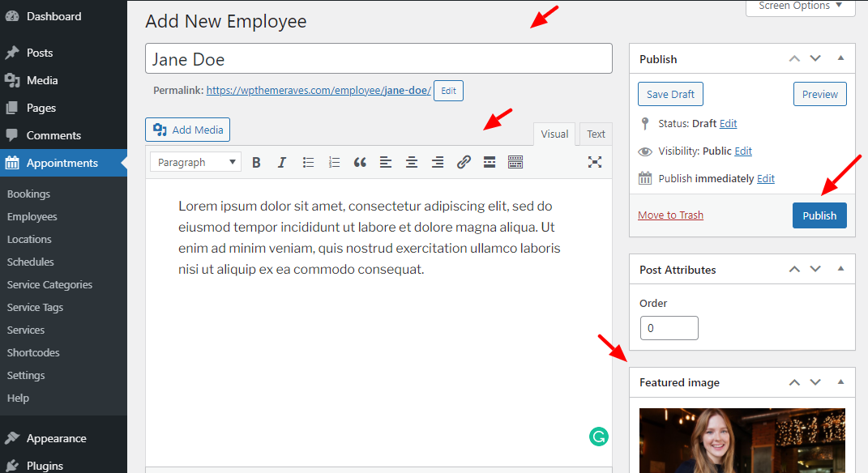Screen dimensions: 868x473
Task: Edit the Draft status
Action: click(728, 123)
